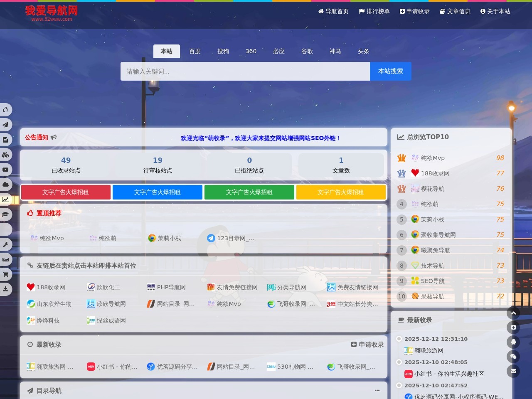Click the 本站搜索 search button
The height and width of the screenshot is (399, 532).
pyautogui.click(x=390, y=71)
